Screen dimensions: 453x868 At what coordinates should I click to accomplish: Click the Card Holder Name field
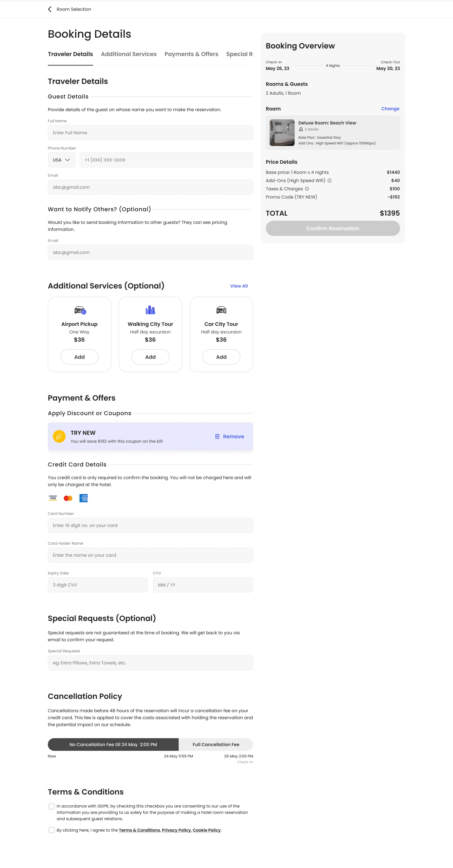[150, 555]
